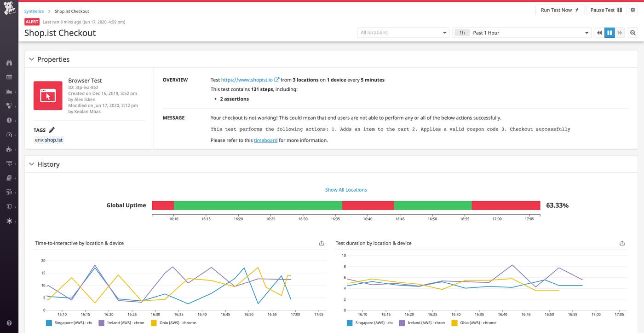Image resolution: width=644 pixels, height=333 pixels.
Task: Click the red Browser Test icon
Action: [48, 96]
